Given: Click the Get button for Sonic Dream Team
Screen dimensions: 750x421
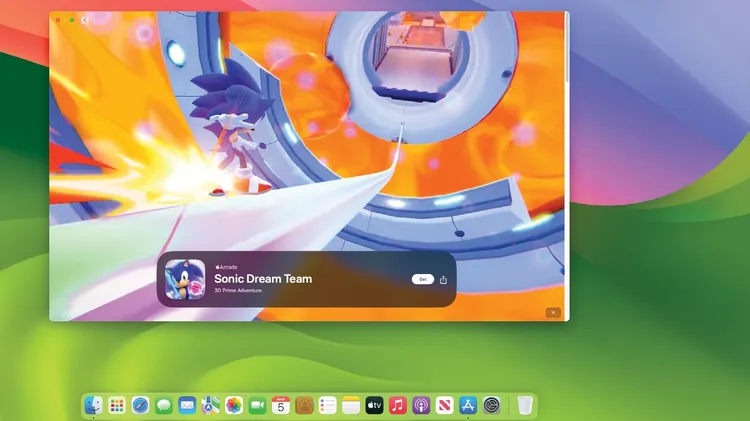Looking at the screenshot, I should 423,279.
